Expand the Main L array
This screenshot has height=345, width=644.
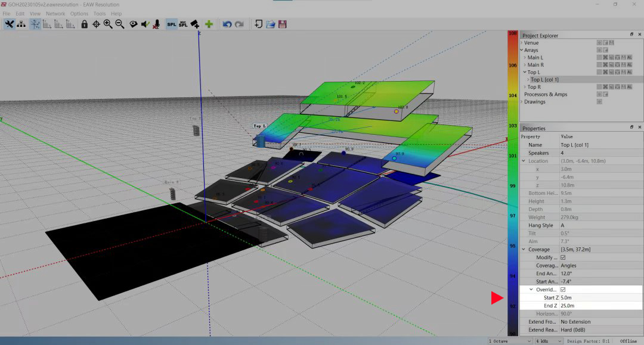[x=525, y=57]
